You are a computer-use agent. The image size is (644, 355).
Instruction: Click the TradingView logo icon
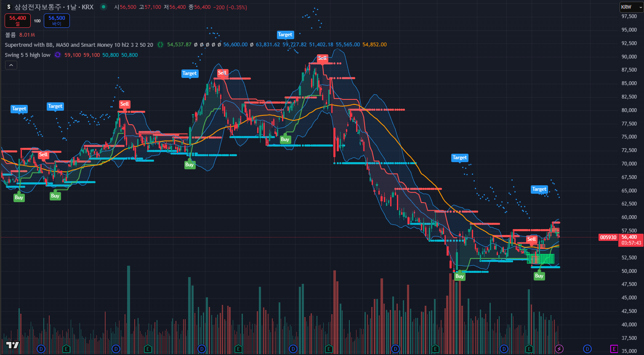(13, 345)
